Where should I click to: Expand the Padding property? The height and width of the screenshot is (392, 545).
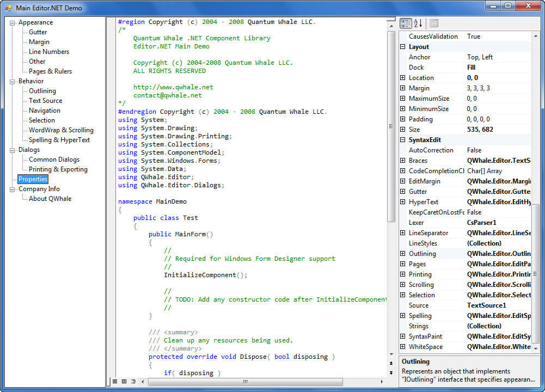pyautogui.click(x=403, y=119)
